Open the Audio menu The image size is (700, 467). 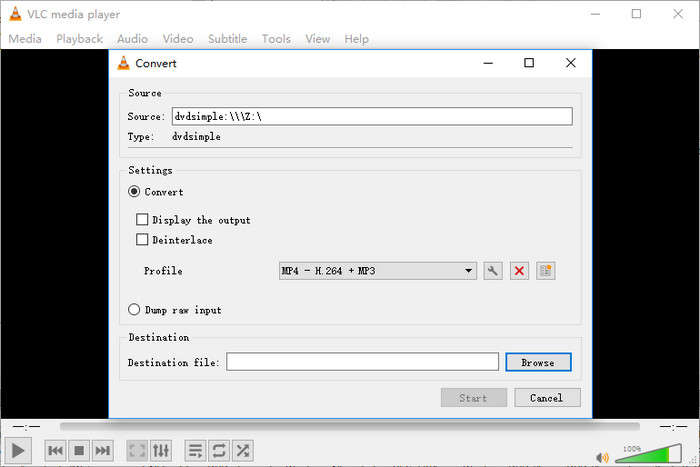click(x=133, y=39)
